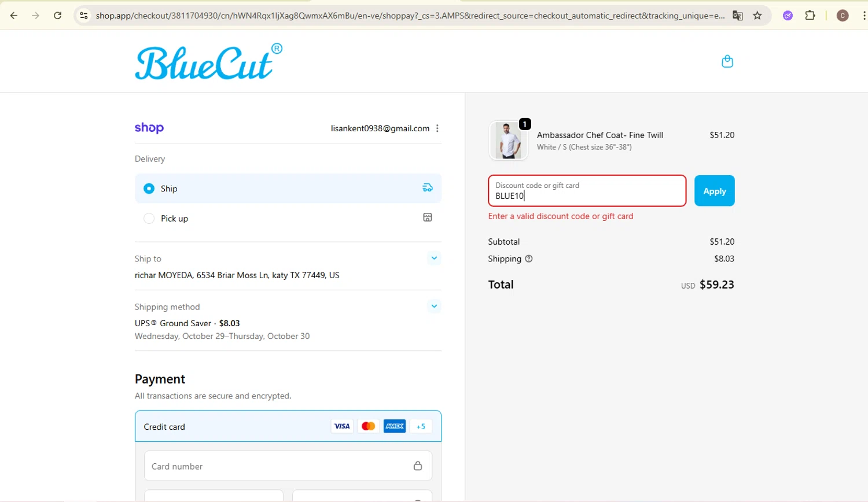Open the purple browser extension icon

click(788, 16)
